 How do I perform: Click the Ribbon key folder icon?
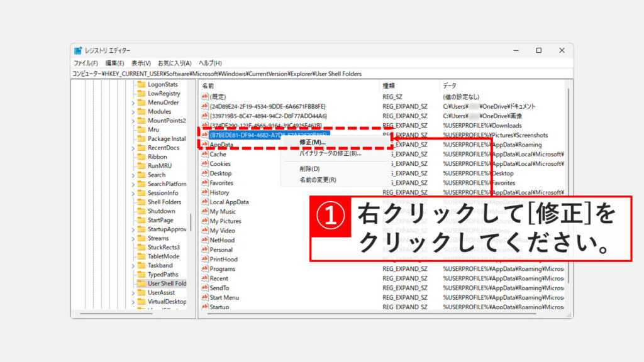[x=142, y=157]
